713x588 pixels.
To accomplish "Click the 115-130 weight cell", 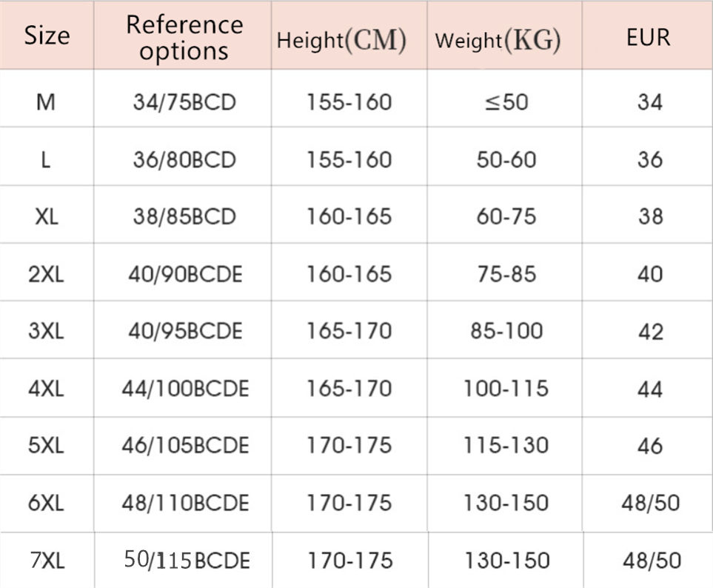I will 506,446.
